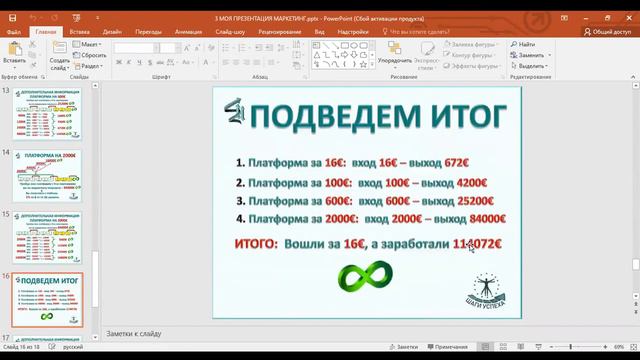Click the Заменить replace button
The width and height of the screenshot is (640, 360).
coord(531,55)
